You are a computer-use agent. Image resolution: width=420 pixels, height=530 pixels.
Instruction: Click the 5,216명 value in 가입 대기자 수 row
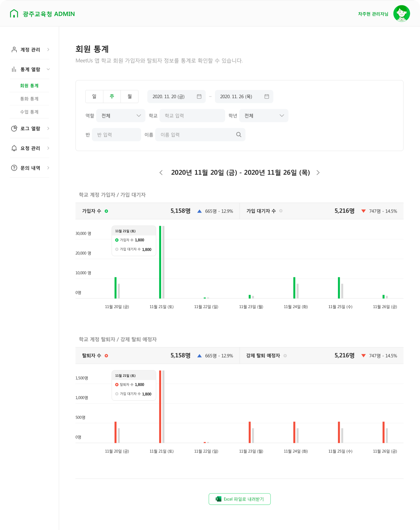tap(344, 211)
